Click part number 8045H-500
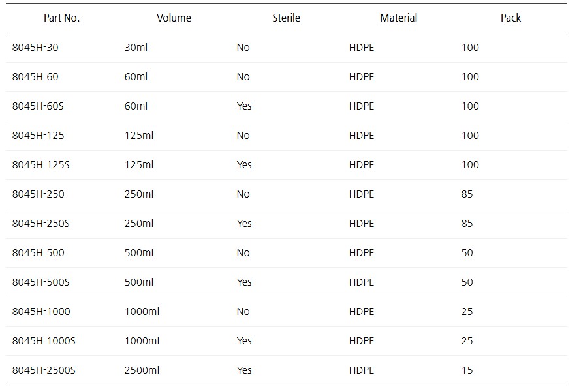Screen dimensions: 579x392 click(x=38, y=253)
